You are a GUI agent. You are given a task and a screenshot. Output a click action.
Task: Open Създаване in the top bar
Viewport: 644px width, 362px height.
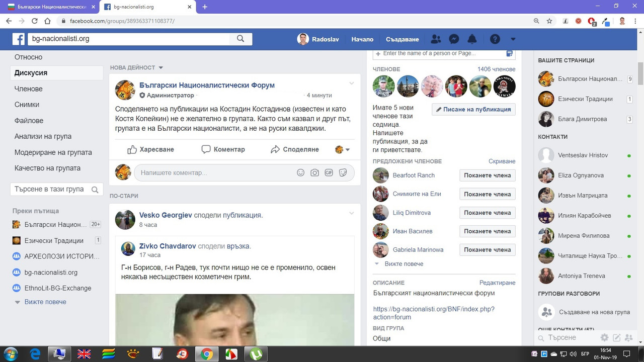pos(403,39)
